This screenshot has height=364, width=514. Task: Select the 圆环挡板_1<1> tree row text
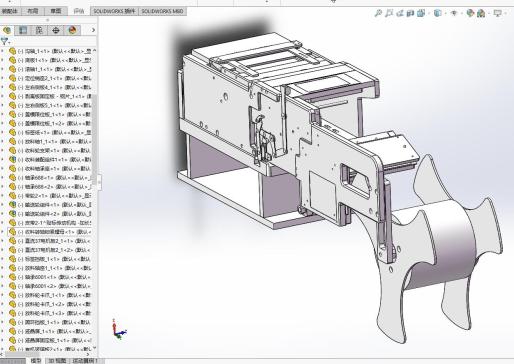pos(54,322)
